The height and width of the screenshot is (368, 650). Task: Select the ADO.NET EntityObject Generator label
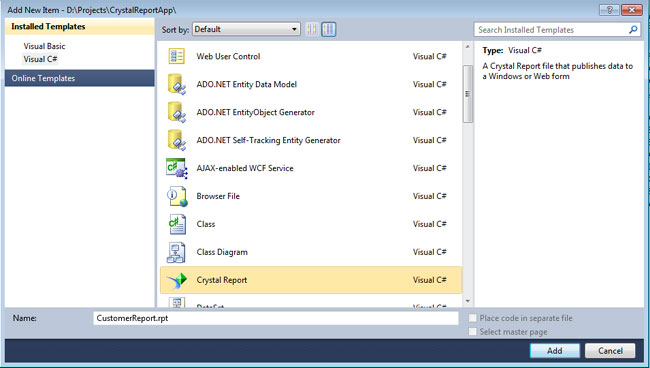256,112
